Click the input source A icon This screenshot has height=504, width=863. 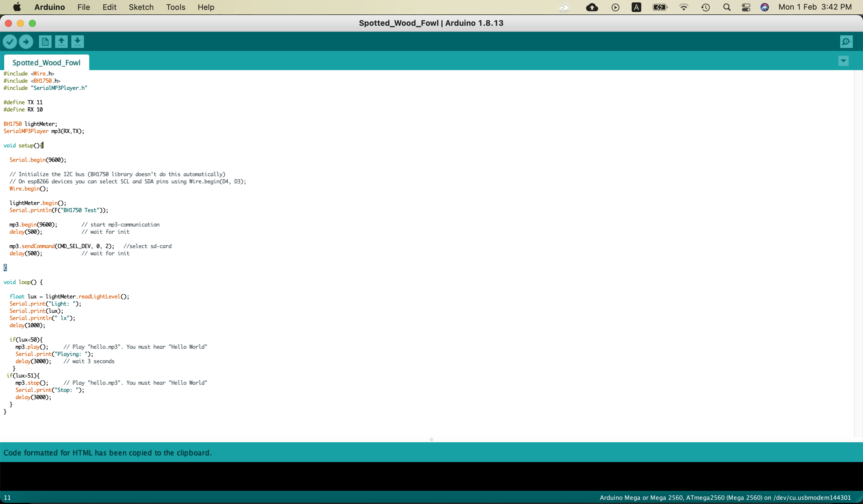coord(636,7)
